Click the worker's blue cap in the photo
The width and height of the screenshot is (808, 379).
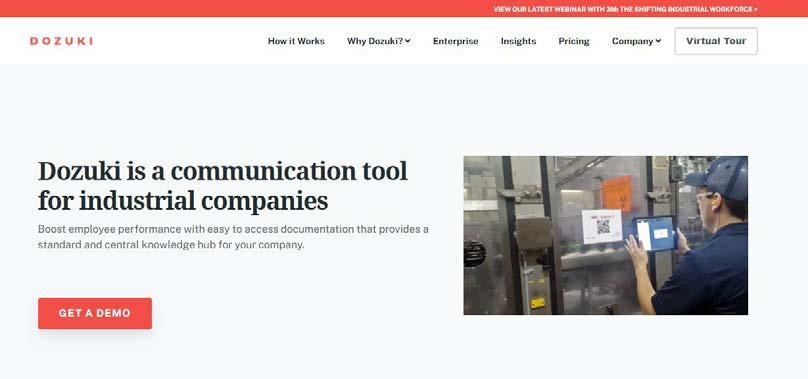click(718, 177)
